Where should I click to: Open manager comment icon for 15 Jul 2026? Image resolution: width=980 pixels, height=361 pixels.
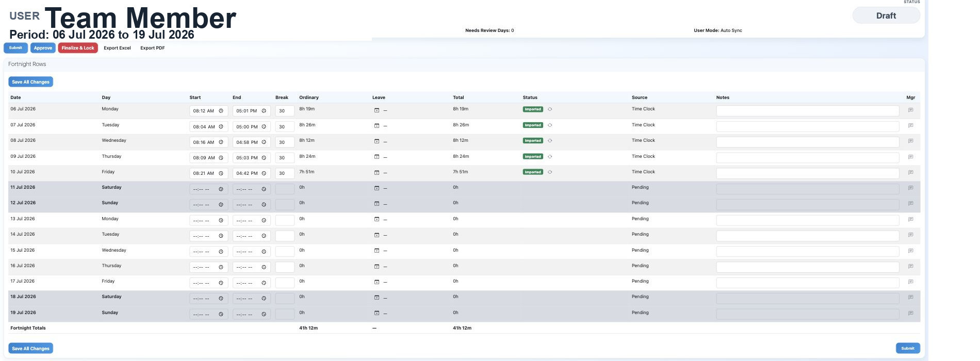[x=910, y=251]
